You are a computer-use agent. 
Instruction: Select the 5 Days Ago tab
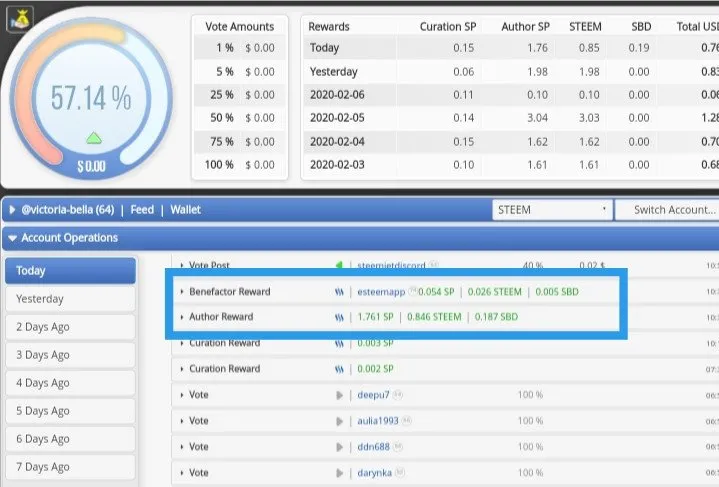[x=71, y=411]
